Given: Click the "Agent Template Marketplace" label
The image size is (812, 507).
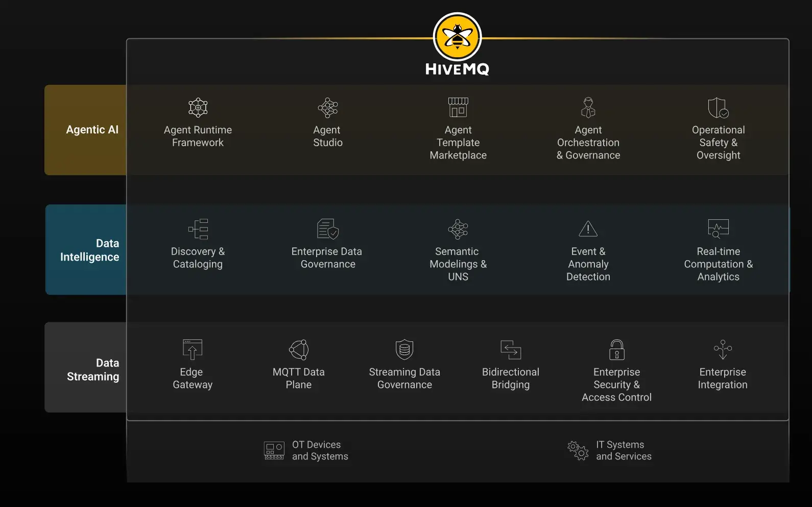Looking at the screenshot, I should click(x=458, y=143).
